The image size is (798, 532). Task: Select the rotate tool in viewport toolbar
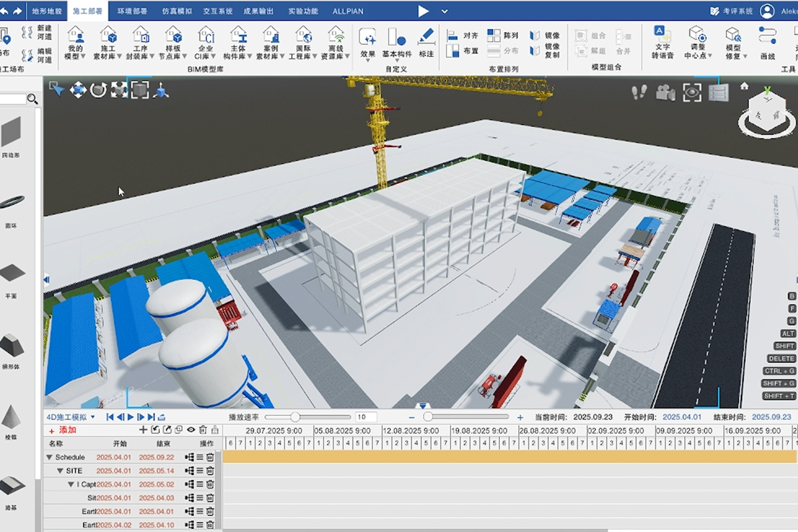coord(98,90)
